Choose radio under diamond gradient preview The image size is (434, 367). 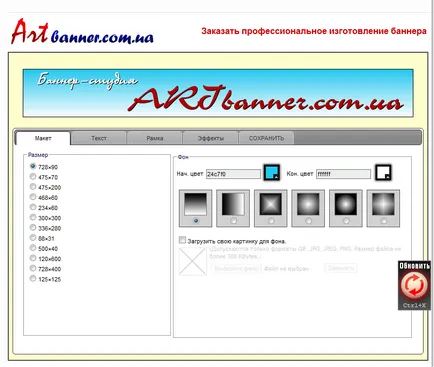(271, 221)
